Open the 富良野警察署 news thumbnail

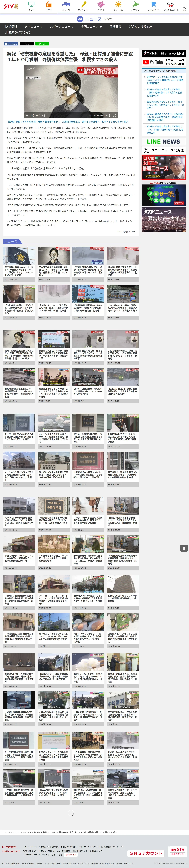pos(88,461)
